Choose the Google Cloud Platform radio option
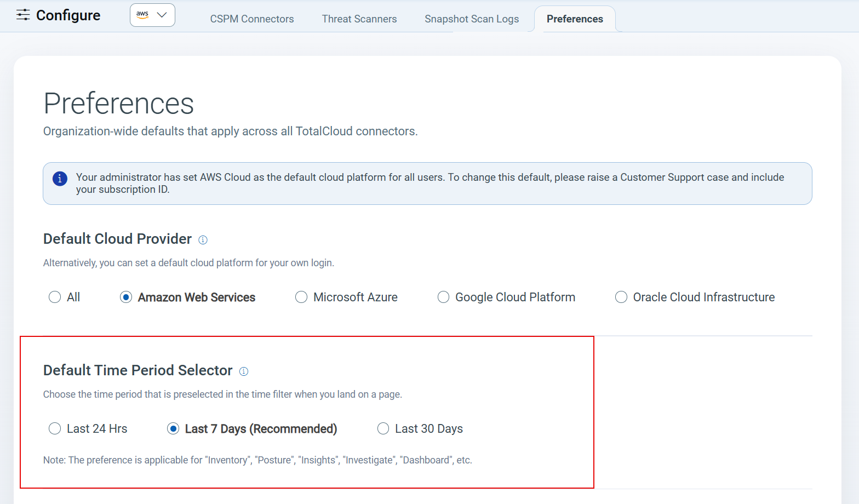This screenshot has width=859, height=504. 443,297
